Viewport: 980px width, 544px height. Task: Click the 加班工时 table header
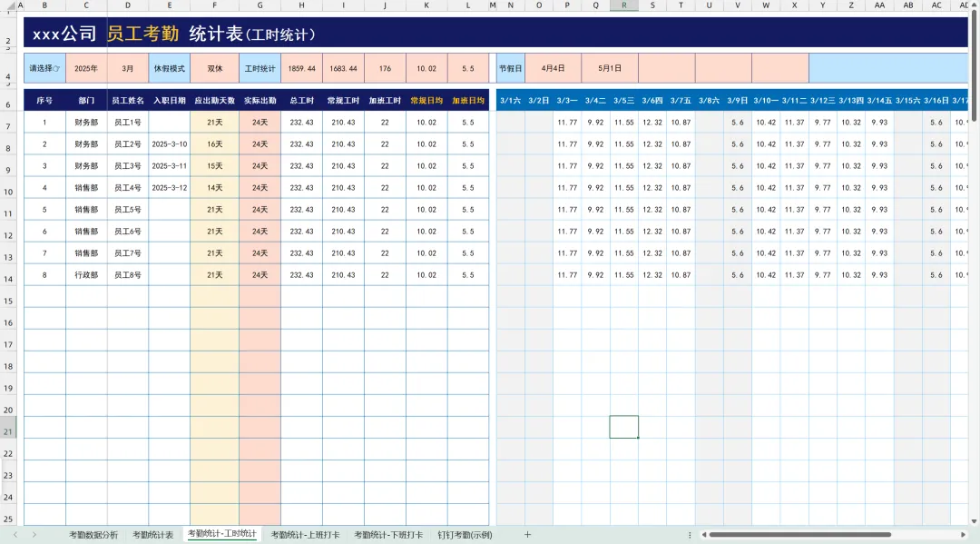click(x=385, y=100)
